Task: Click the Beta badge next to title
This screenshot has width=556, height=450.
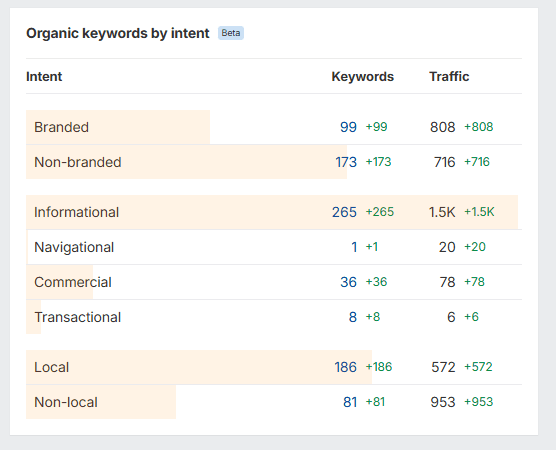Action: pyautogui.click(x=231, y=33)
